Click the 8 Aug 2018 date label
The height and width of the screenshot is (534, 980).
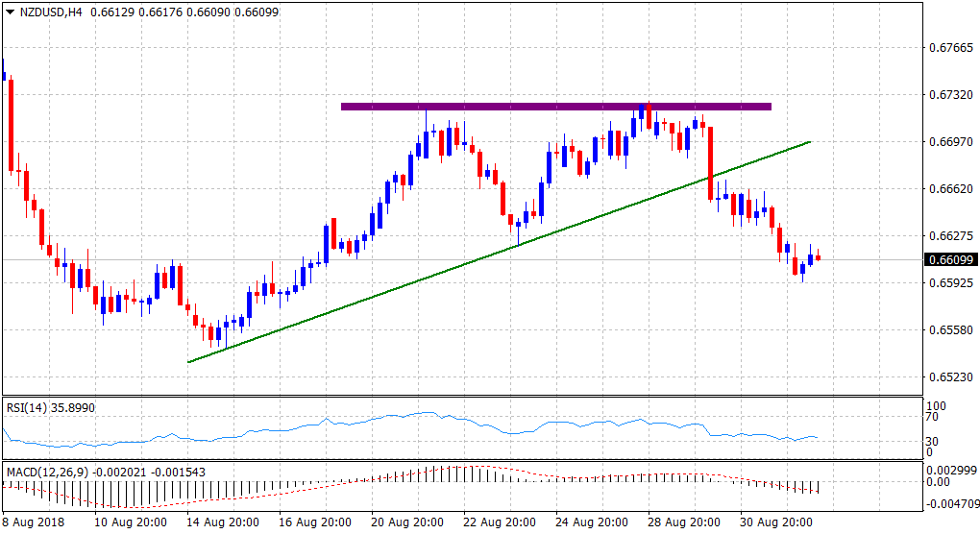click(x=34, y=522)
